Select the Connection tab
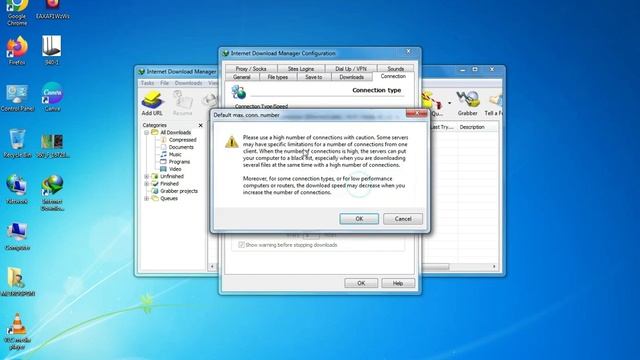Viewport: 640px width, 360px height. [x=393, y=76]
